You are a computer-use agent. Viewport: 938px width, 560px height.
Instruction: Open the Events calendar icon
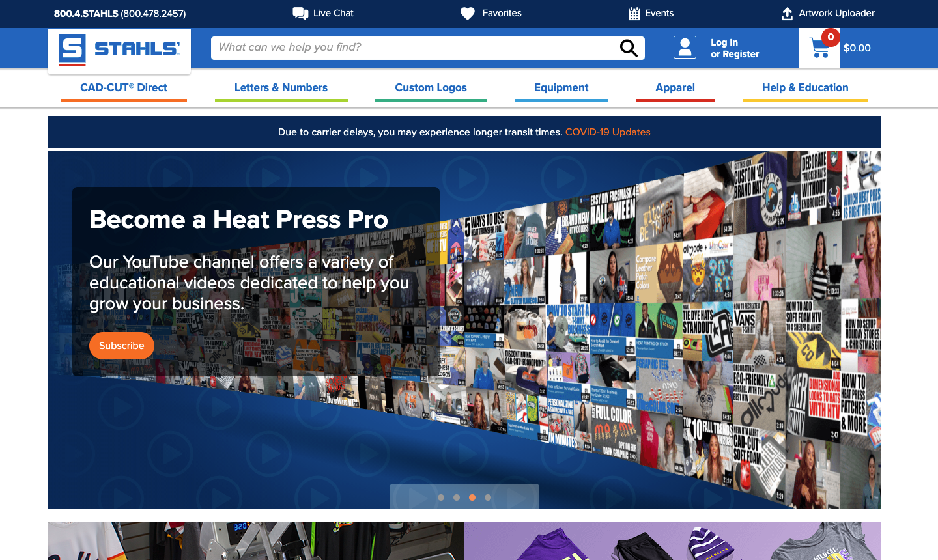coord(634,14)
